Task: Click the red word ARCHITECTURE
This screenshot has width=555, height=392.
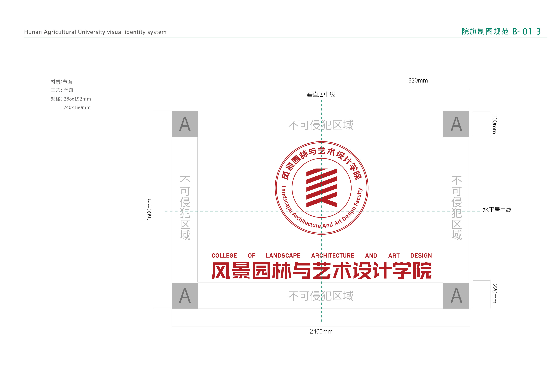Action: point(332,256)
